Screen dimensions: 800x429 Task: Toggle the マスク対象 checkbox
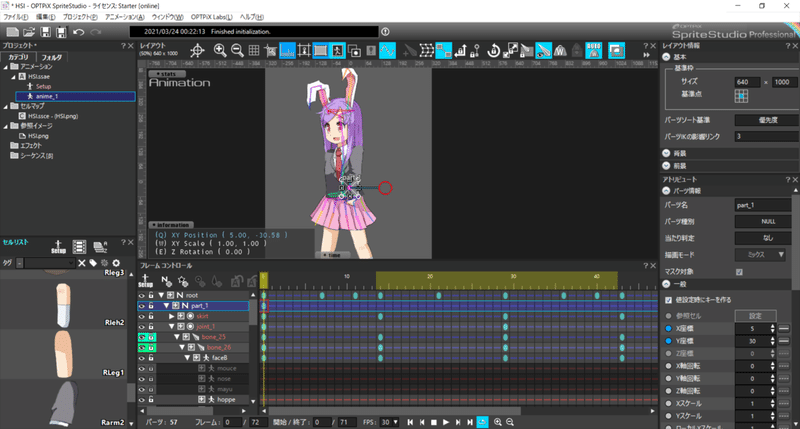pos(739,271)
